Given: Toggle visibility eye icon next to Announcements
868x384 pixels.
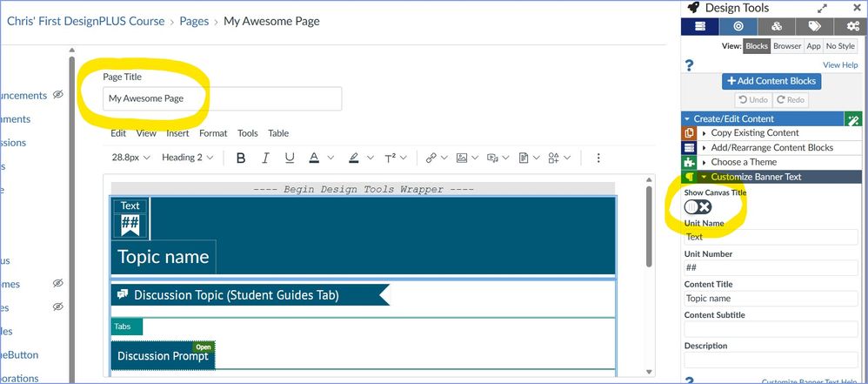Looking at the screenshot, I should click(57, 95).
